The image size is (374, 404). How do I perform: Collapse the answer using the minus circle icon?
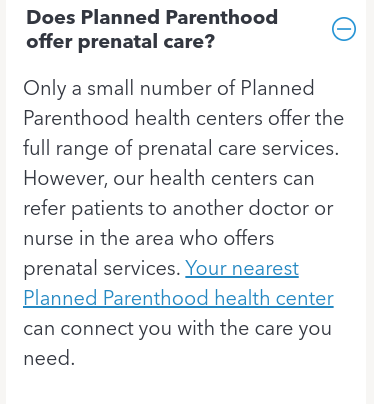click(344, 29)
